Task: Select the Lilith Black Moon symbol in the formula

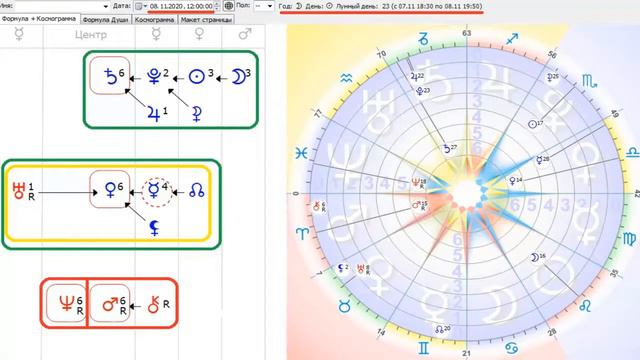Action: 154,228
